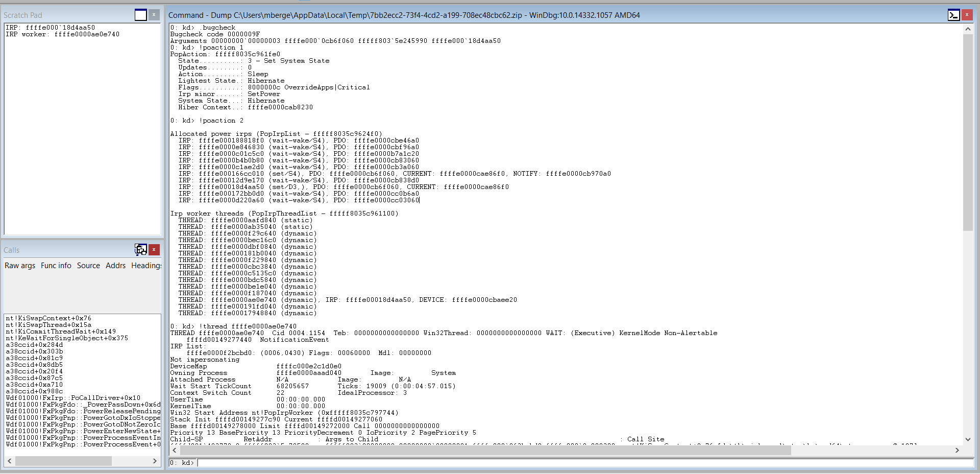
Task: Toggle Source display for the call stack
Action: (88, 265)
